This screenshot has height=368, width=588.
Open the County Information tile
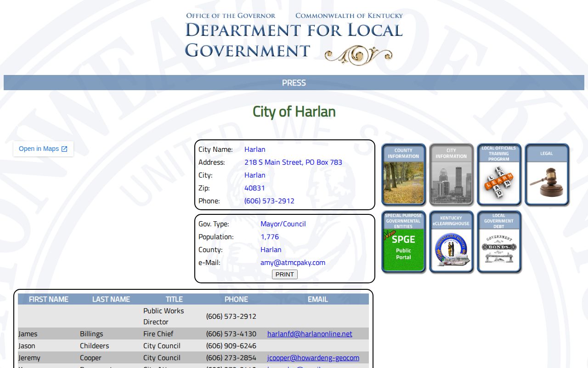pos(403,174)
